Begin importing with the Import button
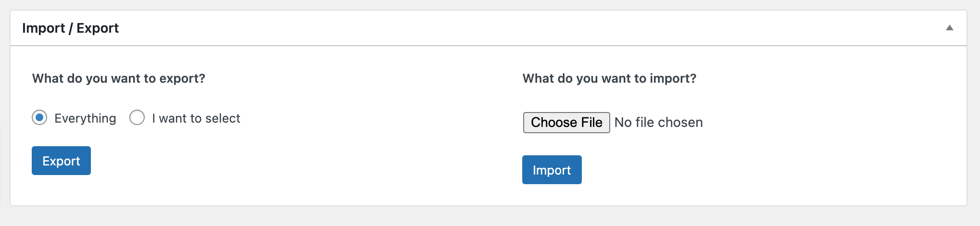The height and width of the screenshot is (226, 980). (x=552, y=170)
